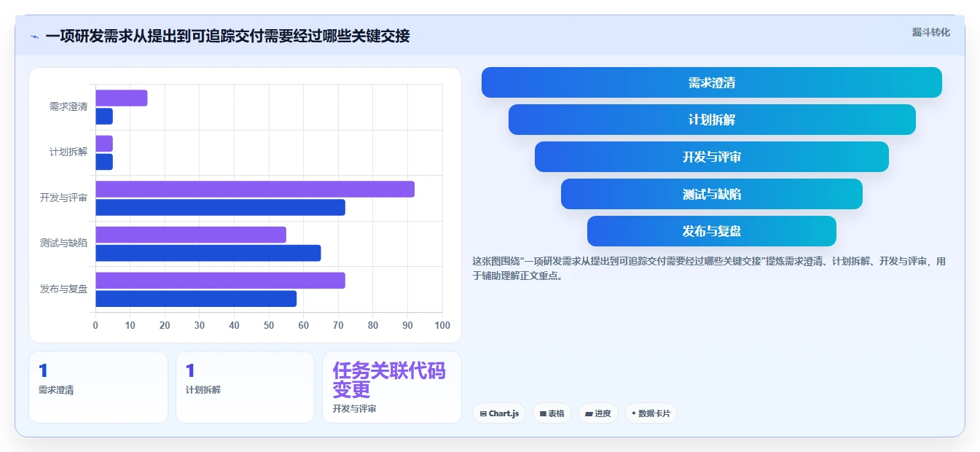
Task: Click the blue bar for 计划拆解
Action: (x=104, y=162)
